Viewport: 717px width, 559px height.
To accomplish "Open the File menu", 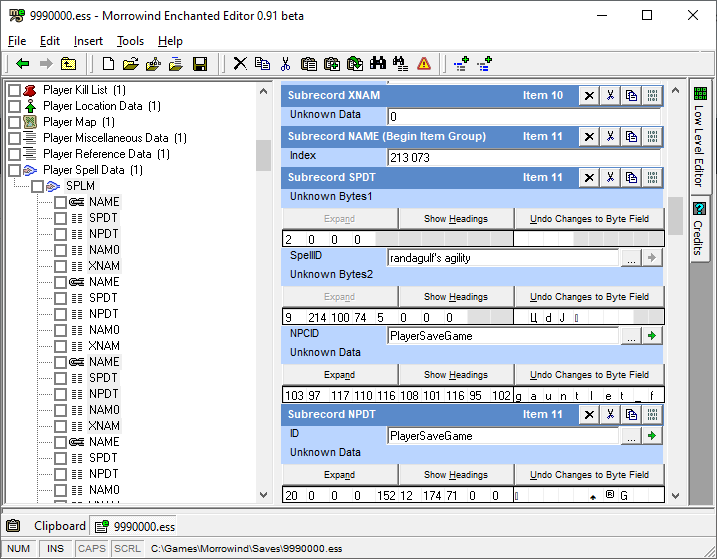I will click(x=17, y=41).
